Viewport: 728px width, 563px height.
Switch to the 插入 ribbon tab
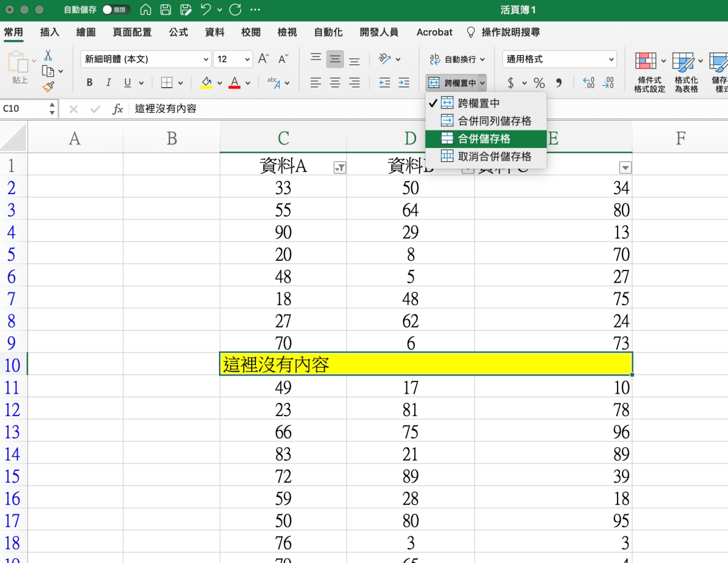pyautogui.click(x=50, y=32)
